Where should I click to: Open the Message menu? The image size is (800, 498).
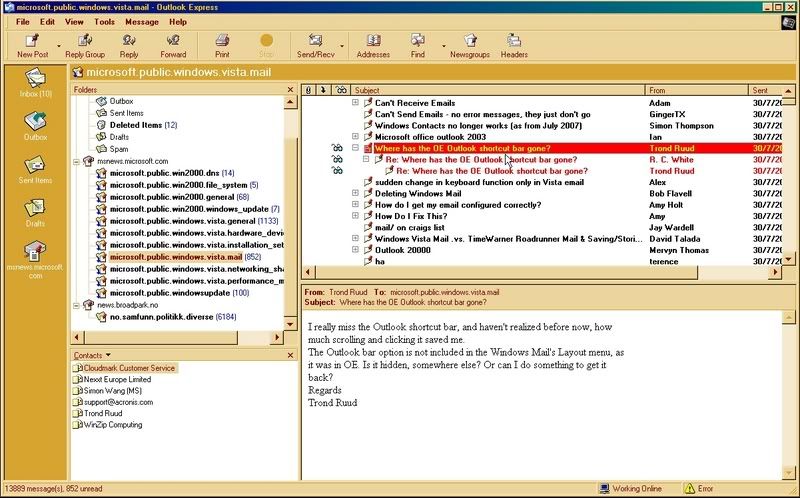(x=142, y=22)
